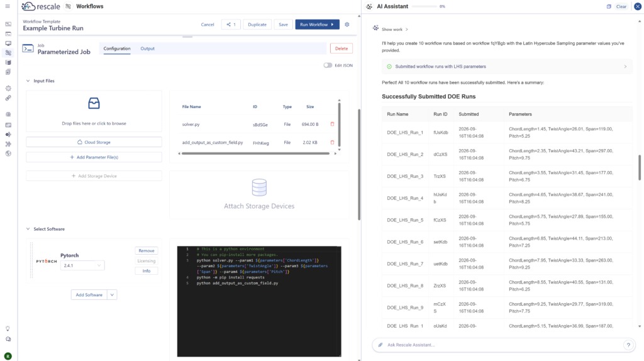Click the Attach Storage Devices database icon
Screen dimensions: 644x361
coord(259,187)
